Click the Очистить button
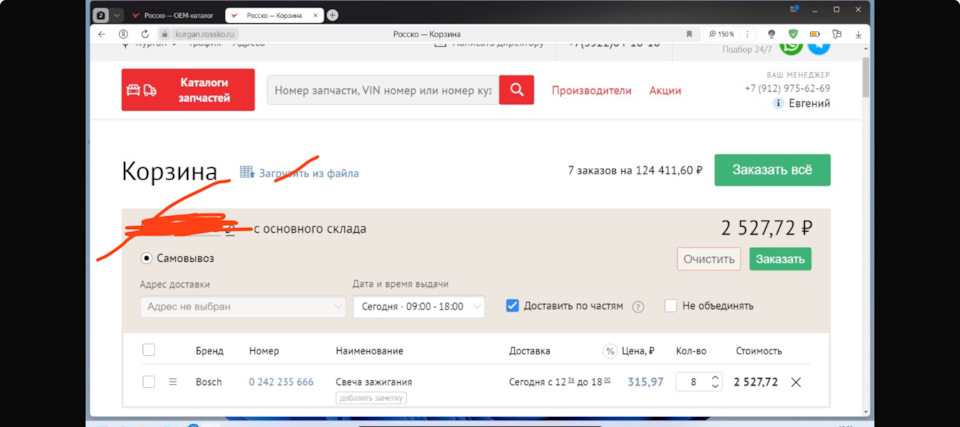The height and width of the screenshot is (427, 960). [x=709, y=259]
